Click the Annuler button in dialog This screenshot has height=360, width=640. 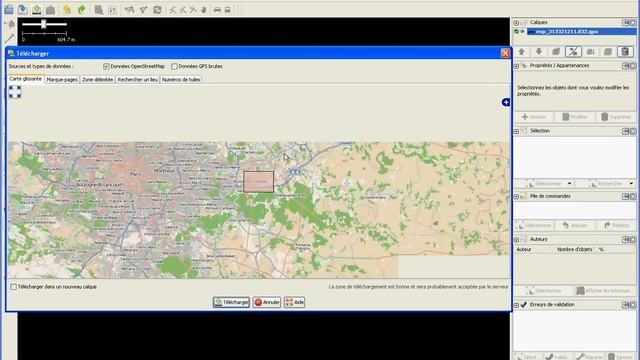[x=267, y=302]
